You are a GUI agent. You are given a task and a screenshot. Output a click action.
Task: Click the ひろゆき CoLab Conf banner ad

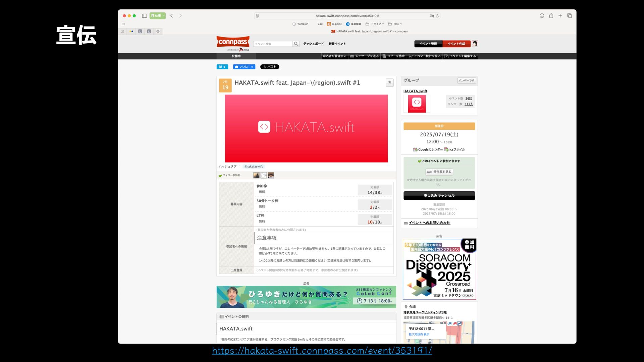tap(306, 297)
